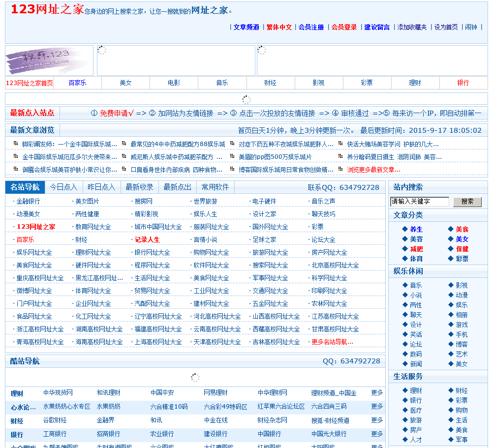Open 百家乐 in main navigation bar
This screenshot has height=448, width=493.
[x=77, y=83]
